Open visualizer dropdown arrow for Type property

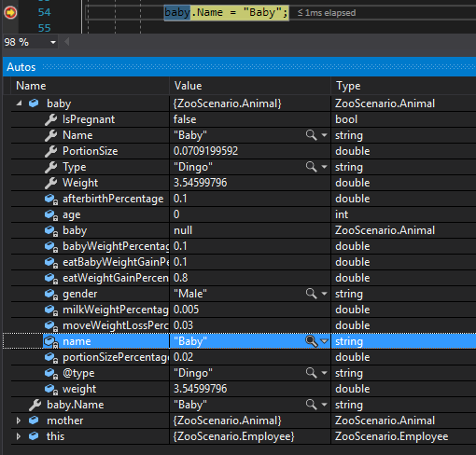(x=324, y=167)
